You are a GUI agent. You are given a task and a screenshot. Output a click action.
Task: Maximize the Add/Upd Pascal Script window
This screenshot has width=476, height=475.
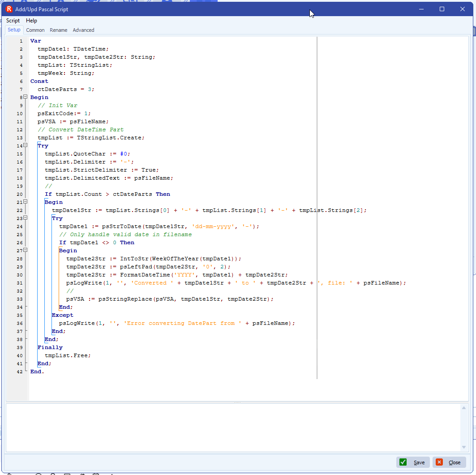pos(442,9)
